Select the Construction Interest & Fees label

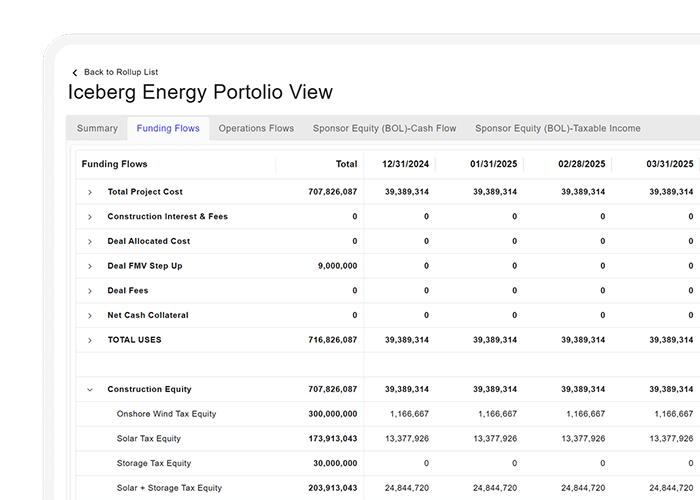pos(167,216)
